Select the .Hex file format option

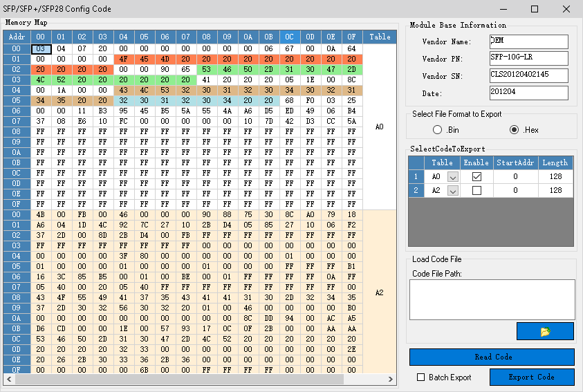click(x=514, y=130)
